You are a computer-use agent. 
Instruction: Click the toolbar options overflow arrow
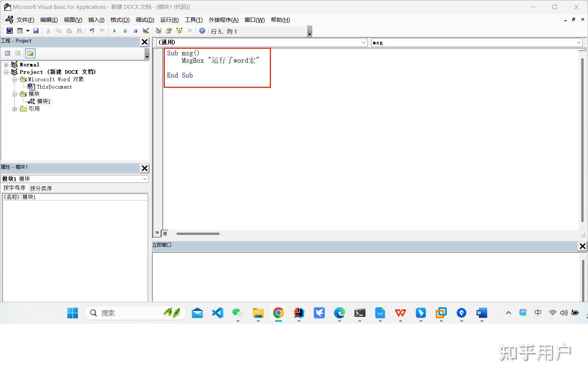point(310,32)
